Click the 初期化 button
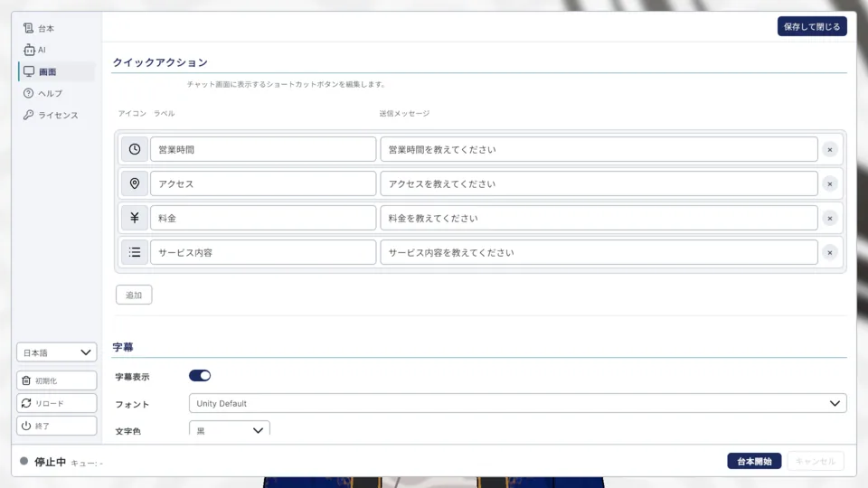The width and height of the screenshot is (868, 488). (56, 380)
